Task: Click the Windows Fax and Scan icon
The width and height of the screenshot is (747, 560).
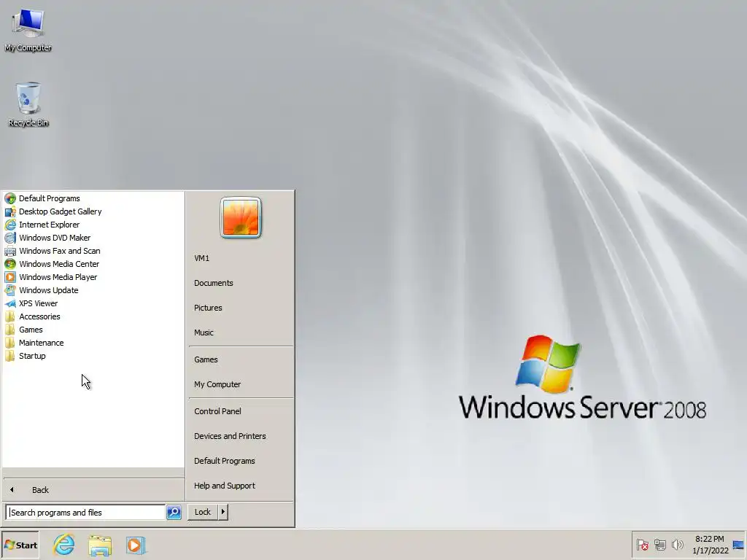Action: point(10,251)
